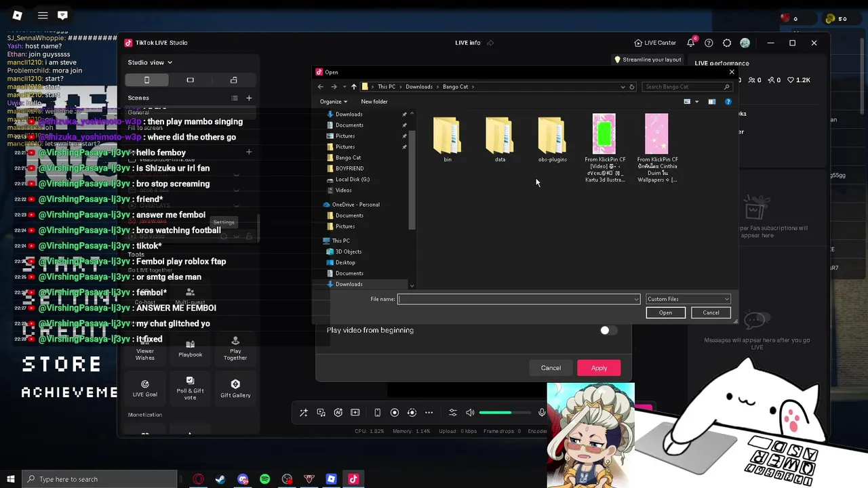Expand the File name dropdown arrow
Image resolution: width=868 pixels, height=488 pixels.
click(636, 299)
